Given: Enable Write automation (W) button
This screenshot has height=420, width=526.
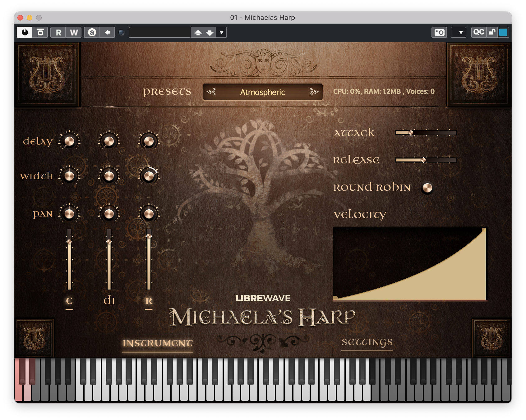Looking at the screenshot, I should coord(74,32).
